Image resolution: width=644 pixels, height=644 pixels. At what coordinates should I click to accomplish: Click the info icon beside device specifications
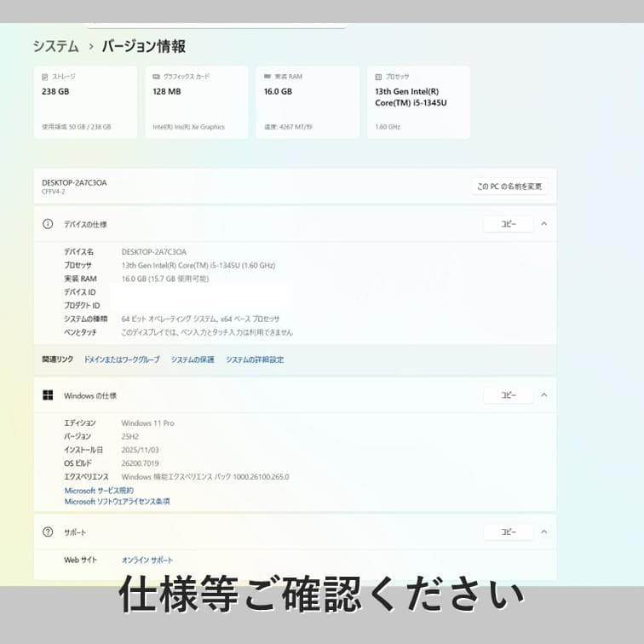[x=48, y=224]
